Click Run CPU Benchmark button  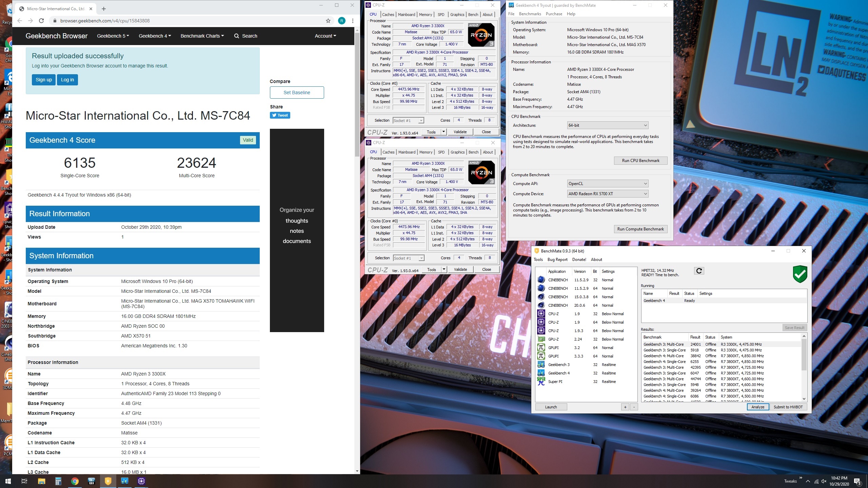click(640, 161)
